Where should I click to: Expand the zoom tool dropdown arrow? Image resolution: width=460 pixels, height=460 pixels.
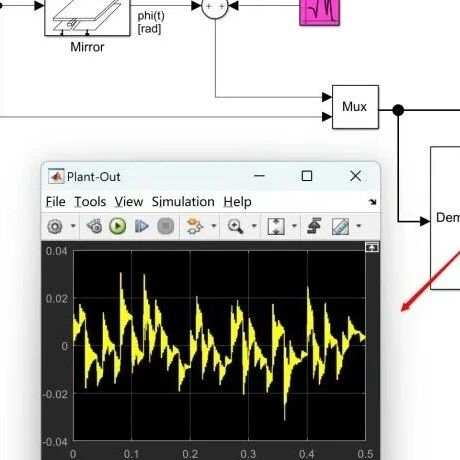point(254,226)
